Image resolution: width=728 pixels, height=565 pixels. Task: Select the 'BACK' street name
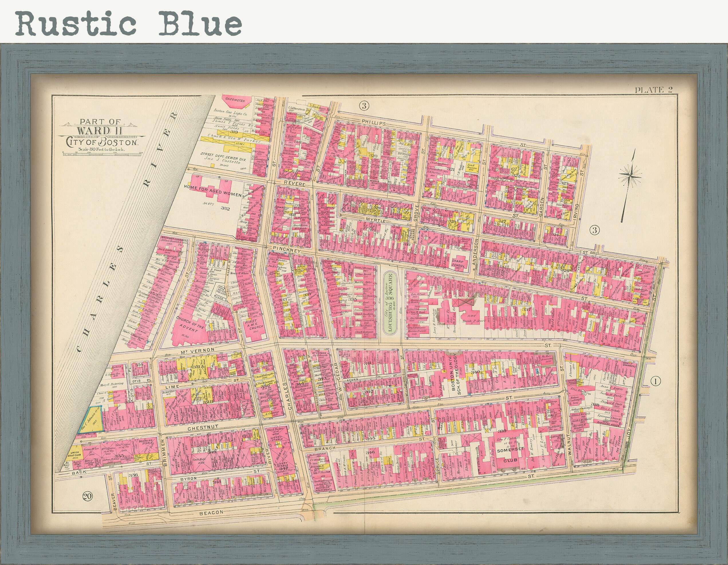tap(79, 472)
